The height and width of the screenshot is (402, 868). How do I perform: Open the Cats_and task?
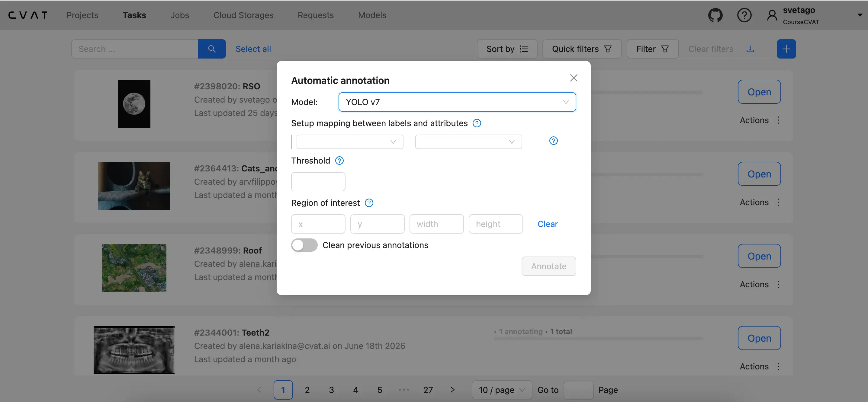[x=759, y=174]
